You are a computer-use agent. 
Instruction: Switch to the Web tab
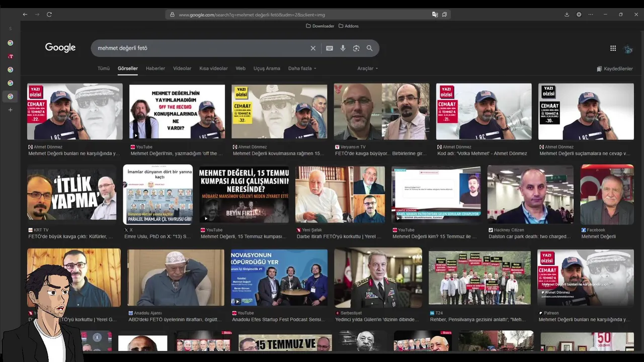coord(240,68)
